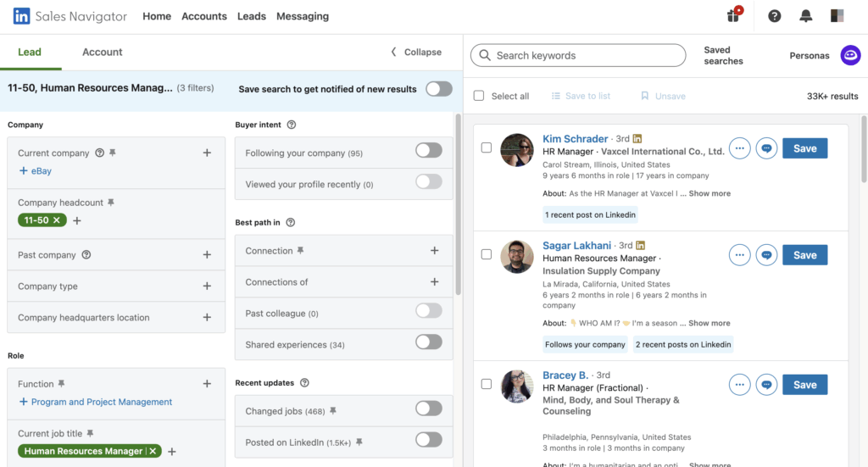The width and height of the screenshot is (868, 467).
Task: Remove the Human Resources Manager title chip
Action: click(x=153, y=451)
